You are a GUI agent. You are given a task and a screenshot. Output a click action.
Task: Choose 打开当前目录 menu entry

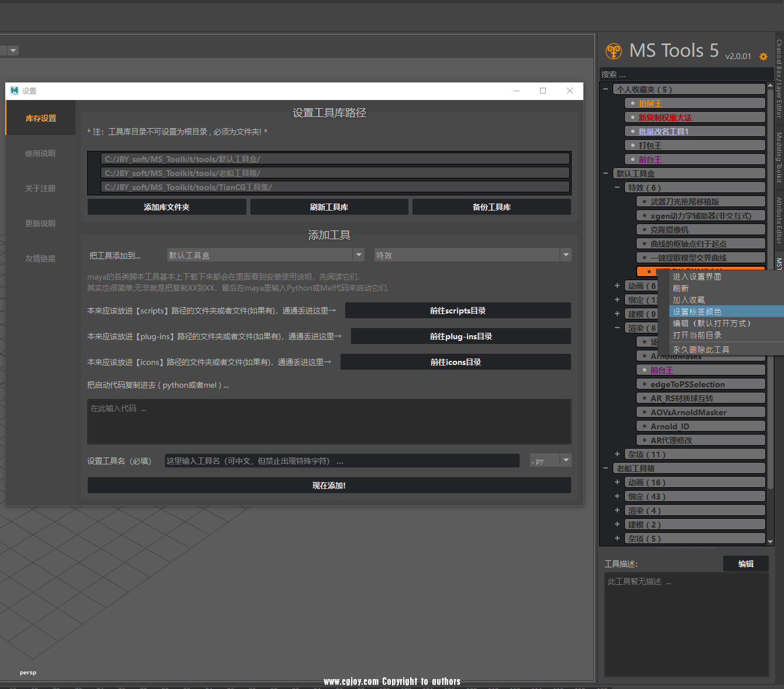[726, 335]
